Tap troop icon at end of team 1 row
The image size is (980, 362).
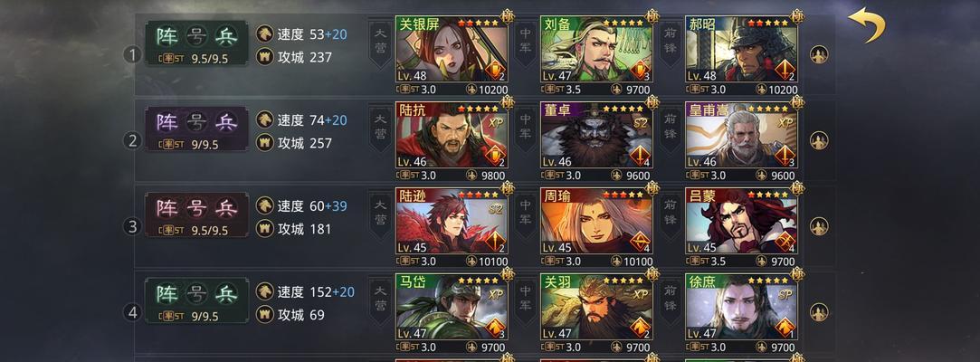(x=819, y=55)
